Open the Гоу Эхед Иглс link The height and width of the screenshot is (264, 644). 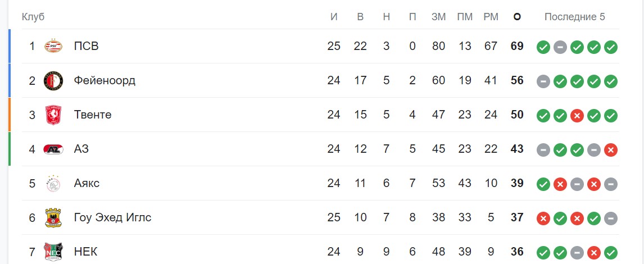[112, 217]
